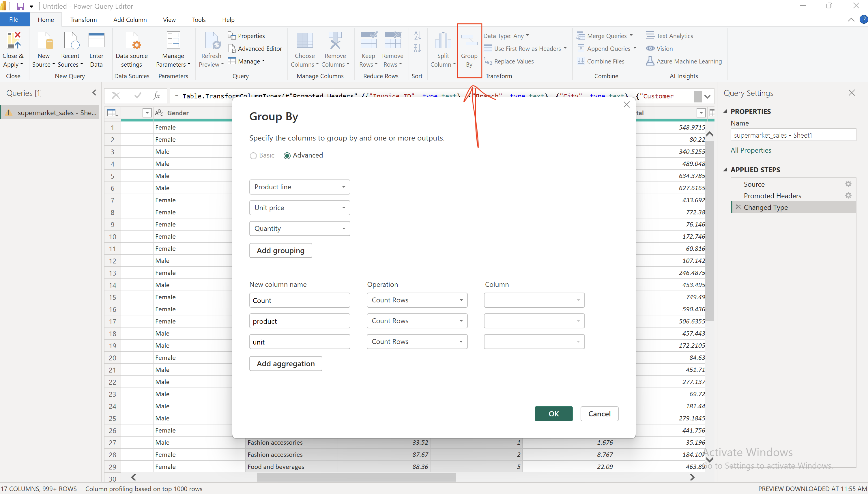Viewport: 868px width, 494px height.
Task: Click Replace Values
Action: click(509, 61)
